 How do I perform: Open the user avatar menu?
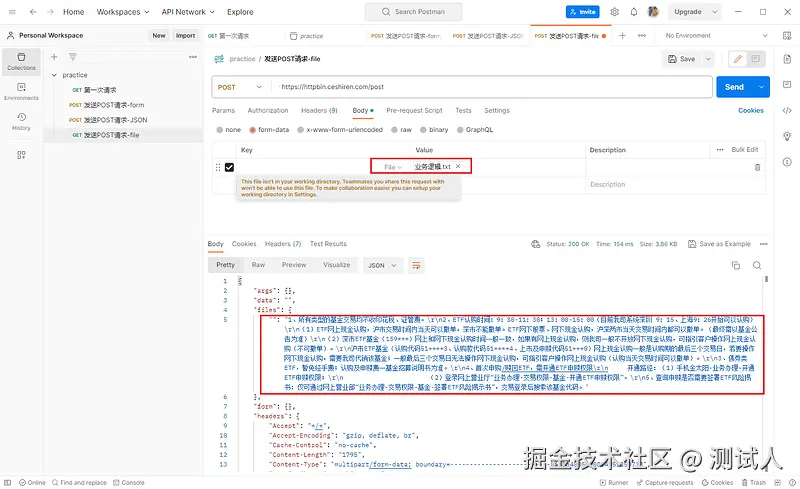coord(653,12)
